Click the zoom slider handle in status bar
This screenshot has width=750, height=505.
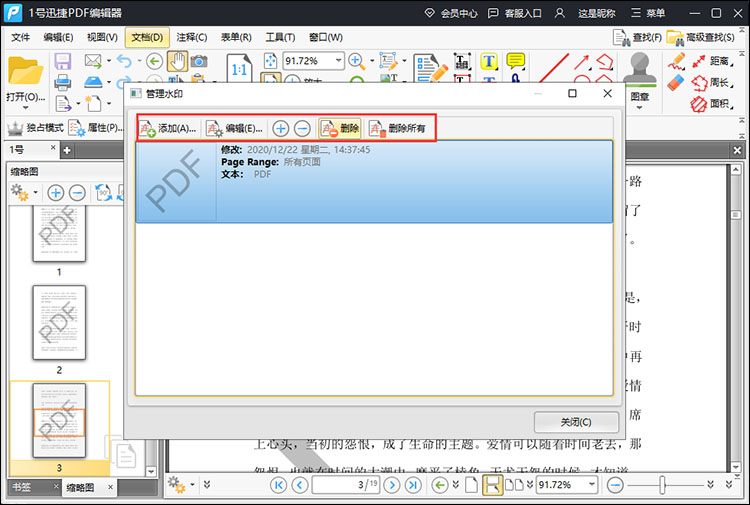click(x=662, y=485)
